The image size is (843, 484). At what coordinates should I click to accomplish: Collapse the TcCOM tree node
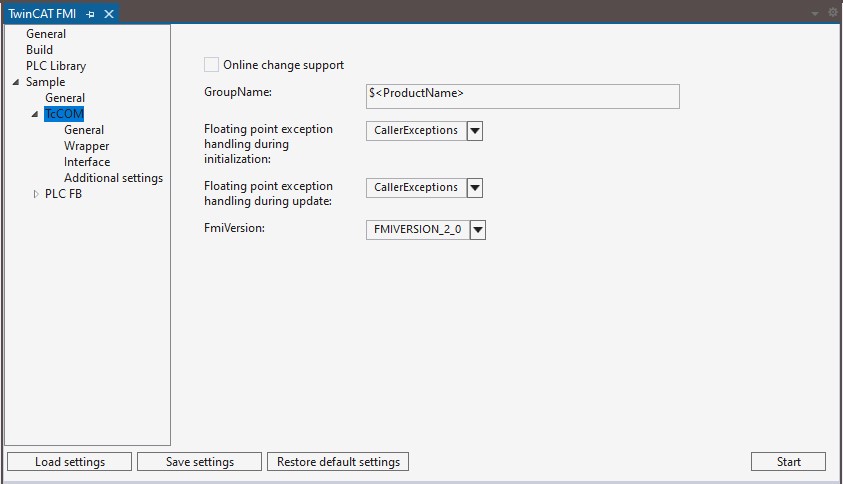tap(35, 114)
